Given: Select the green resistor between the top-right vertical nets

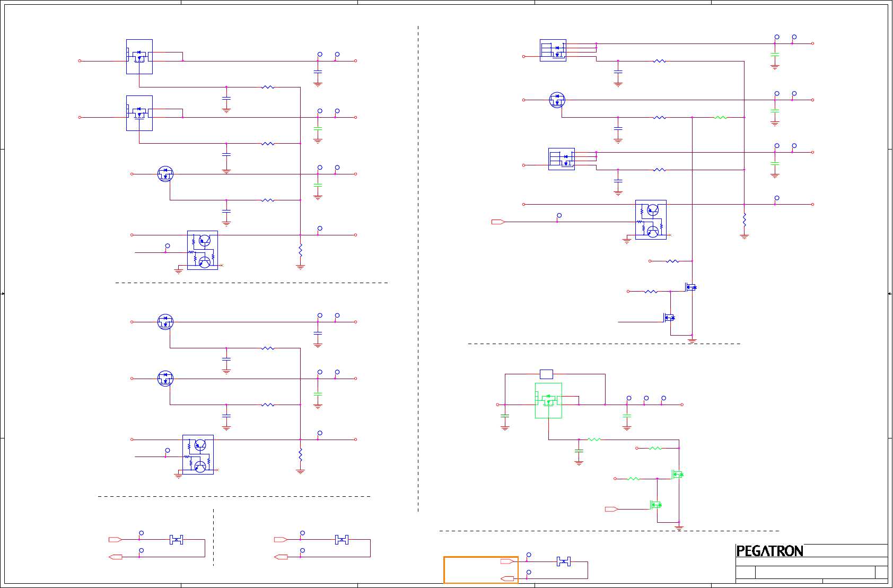Looking at the screenshot, I should (x=721, y=117).
